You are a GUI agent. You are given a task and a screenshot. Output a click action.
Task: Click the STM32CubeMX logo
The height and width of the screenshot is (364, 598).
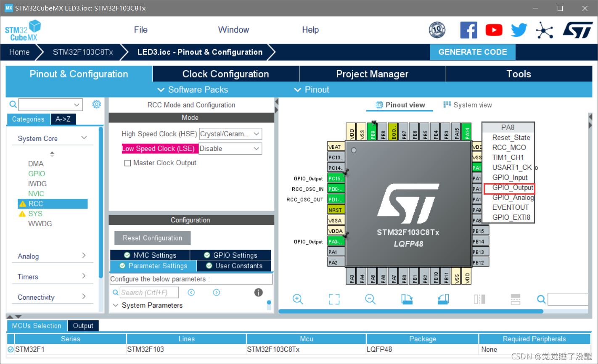coord(23,31)
